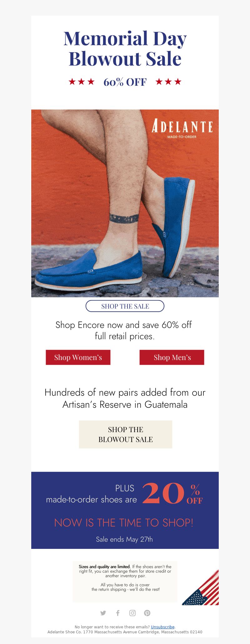Image resolution: width=250 pixels, height=644 pixels.
Task: Click the left red stars decoration
Action: [82, 82]
